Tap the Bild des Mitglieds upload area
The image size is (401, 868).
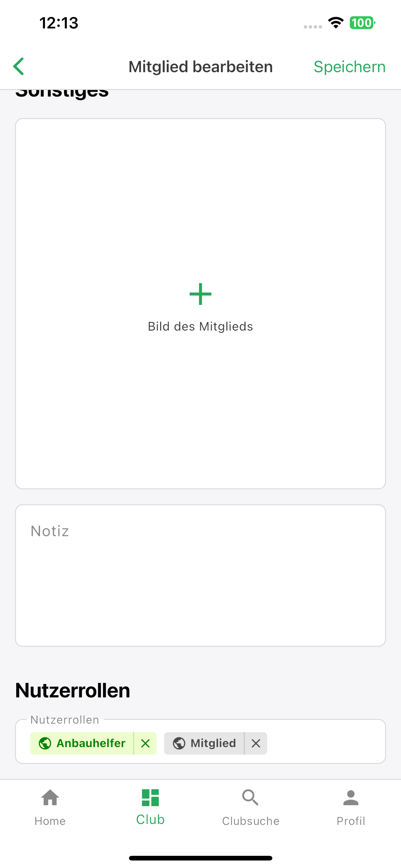(x=200, y=303)
